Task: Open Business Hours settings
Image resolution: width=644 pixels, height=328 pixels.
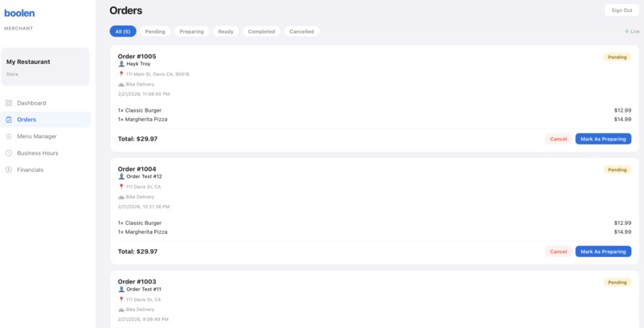Action: (46, 153)
